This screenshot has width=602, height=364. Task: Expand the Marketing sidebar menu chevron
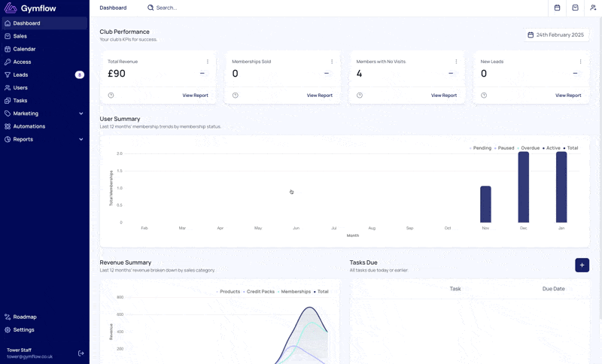pos(81,114)
